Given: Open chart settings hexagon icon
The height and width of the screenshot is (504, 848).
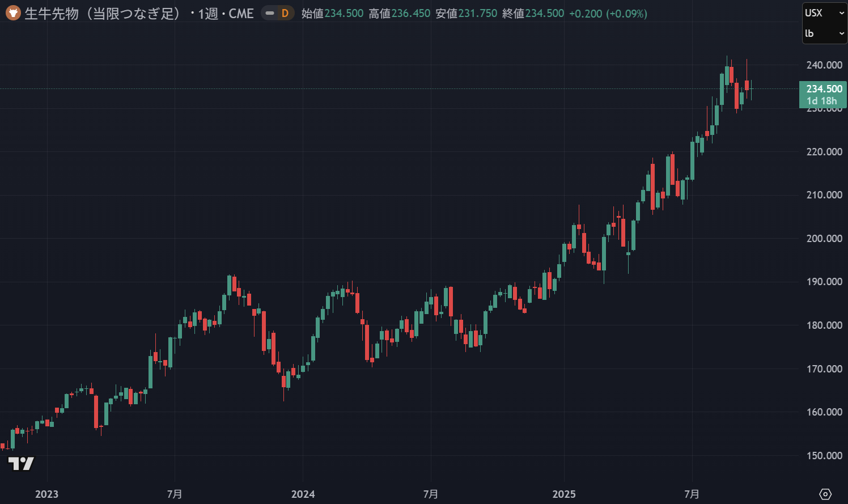Looking at the screenshot, I should point(825,494).
